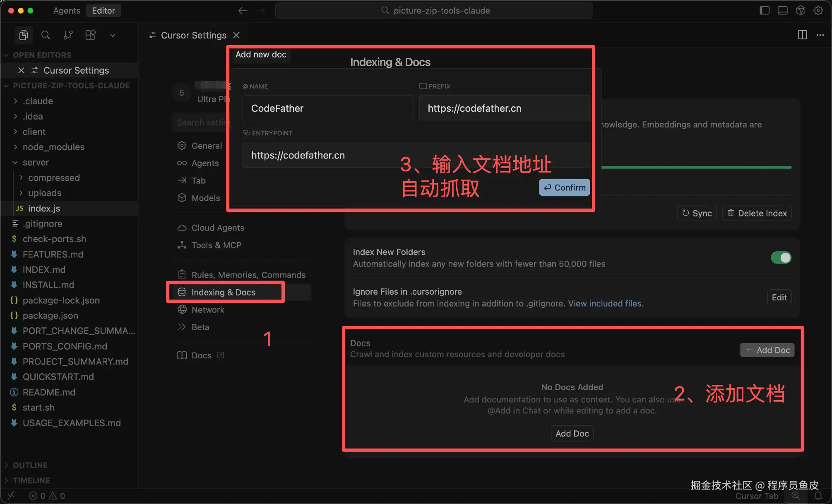Viewport: 832px width, 504px height.
Task: Open the Extensions blocks icon
Action: click(x=90, y=35)
